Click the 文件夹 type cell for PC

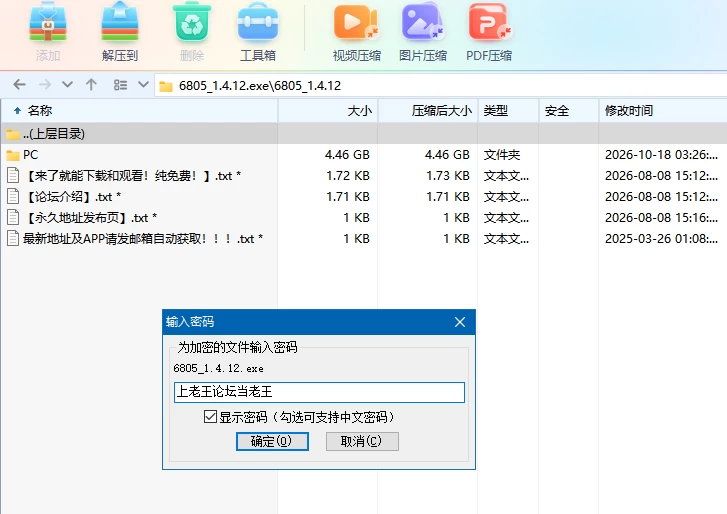point(502,155)
